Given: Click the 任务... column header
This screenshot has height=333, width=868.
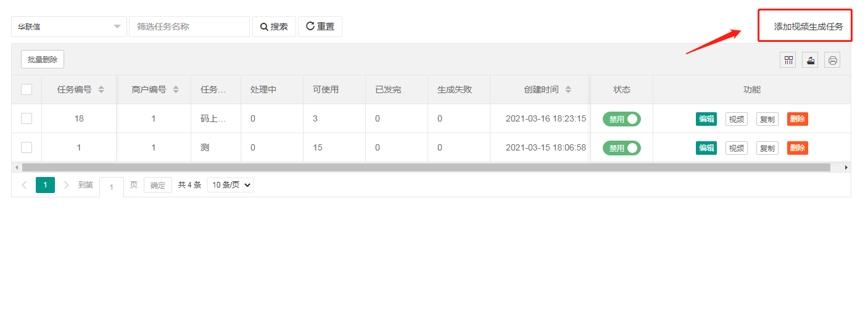Looking at the screenshot, I should [216, 89].
